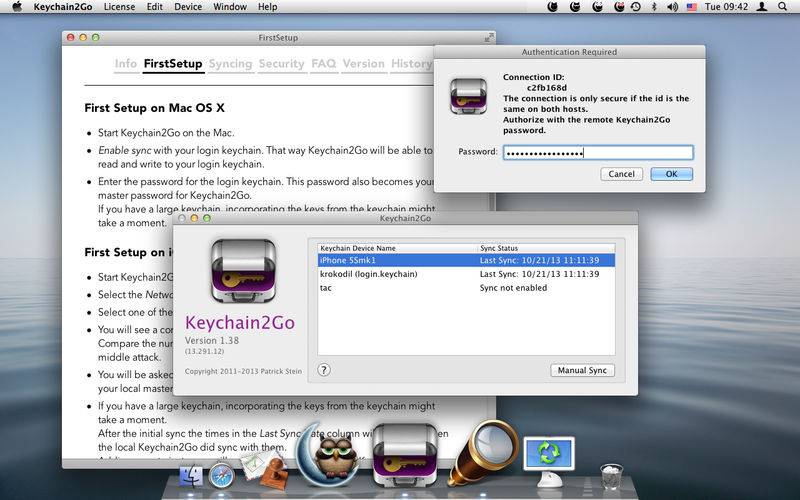Click the Copyright 2011-2013 Patrick Stein text
Viewport: 800px width, 500px height.
pos(243,371)
